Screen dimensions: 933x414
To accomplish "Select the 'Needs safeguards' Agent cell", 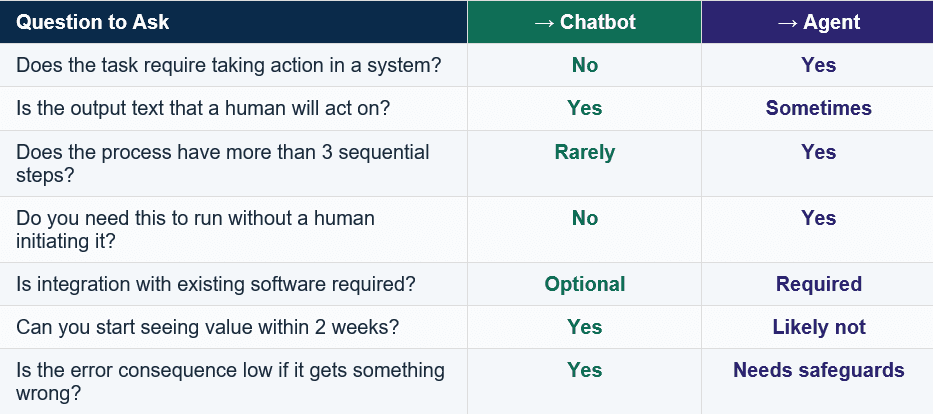I will pyautogui.click(x=818, y=370).
